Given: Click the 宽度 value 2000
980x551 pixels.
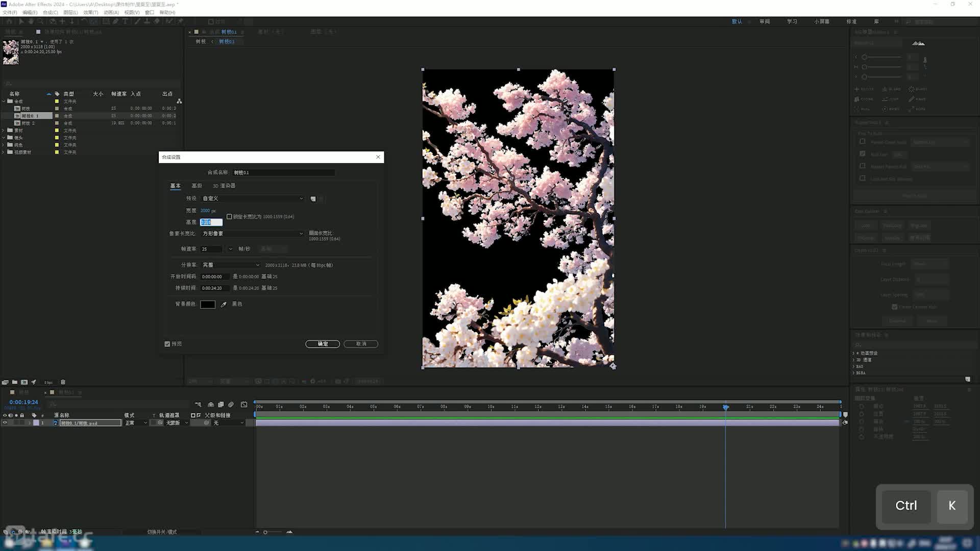Looking at the screenshot, I should 205,211.
